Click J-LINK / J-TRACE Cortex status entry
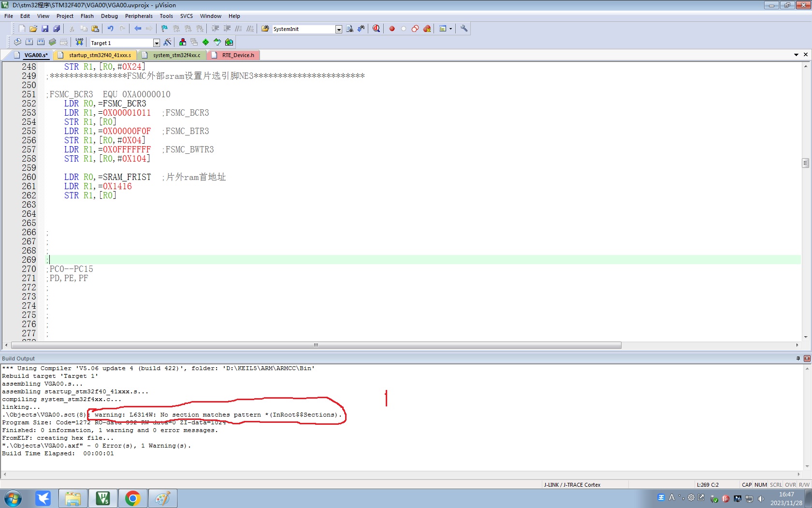Image resolution: width=812 pixels, height=508 pixels. click(572, 485)
